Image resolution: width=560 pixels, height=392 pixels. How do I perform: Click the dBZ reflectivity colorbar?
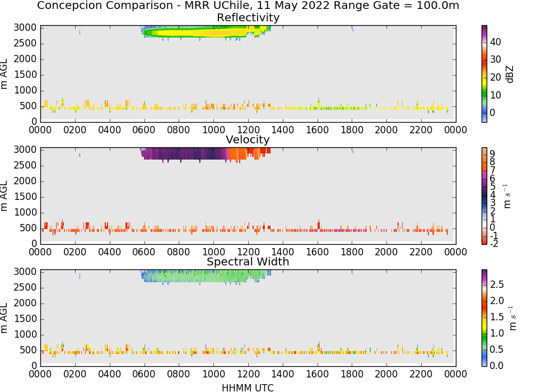(484, 73)
